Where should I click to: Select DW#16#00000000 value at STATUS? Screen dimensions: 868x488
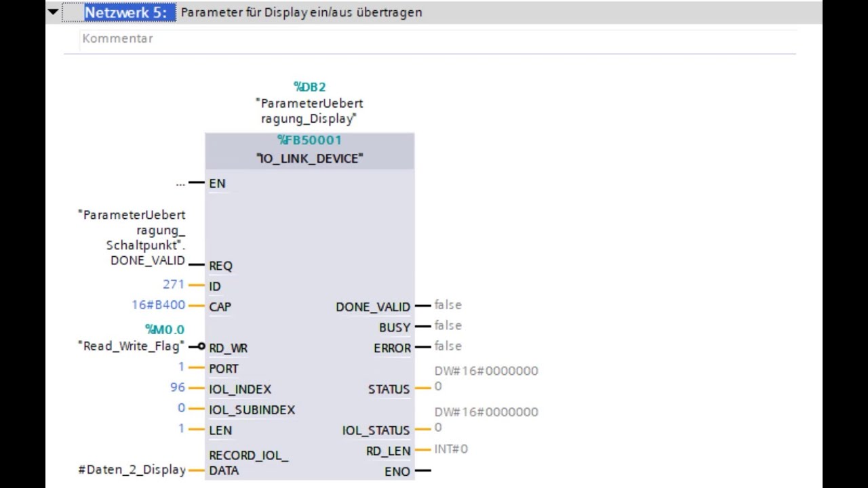486,378
